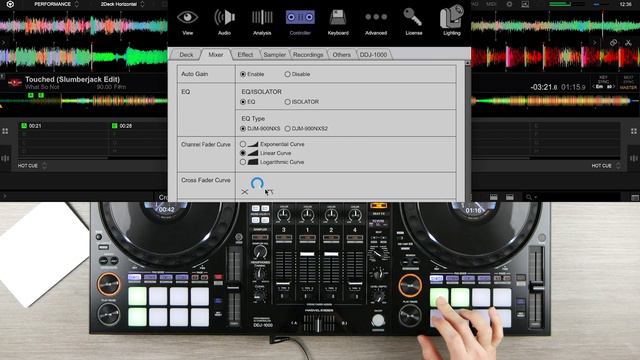Select DJM-900NXS EQ type
This screenshot has height=360, width=640.
tap(243, 129)
